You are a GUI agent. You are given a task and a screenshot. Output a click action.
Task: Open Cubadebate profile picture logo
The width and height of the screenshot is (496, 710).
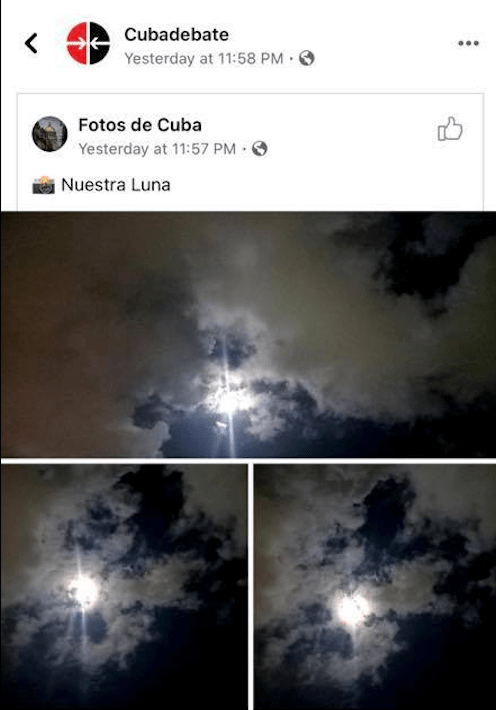click(88, 43)
